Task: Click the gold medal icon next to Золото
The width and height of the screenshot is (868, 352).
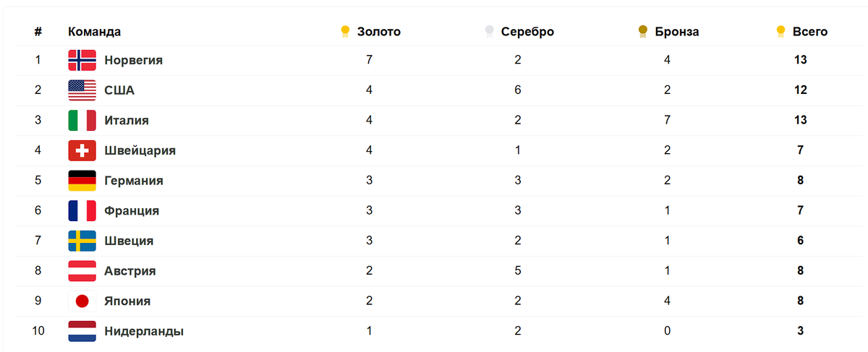Action: point(346,31)
